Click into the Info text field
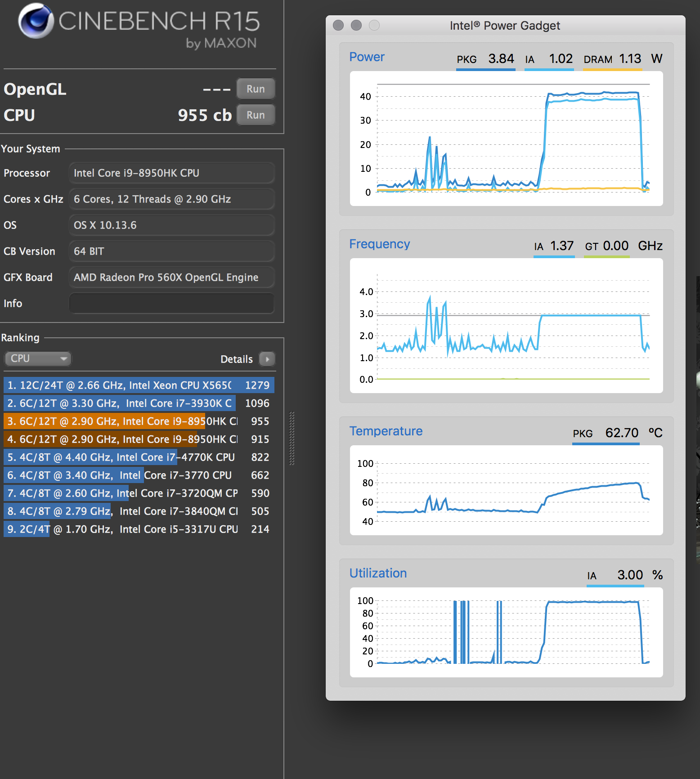 [171, 304]
